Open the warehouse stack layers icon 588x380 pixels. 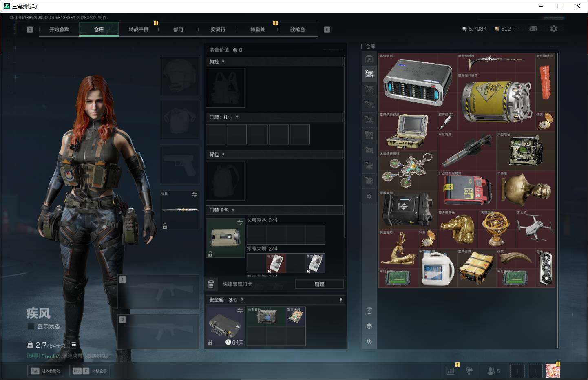coord(369,326)
